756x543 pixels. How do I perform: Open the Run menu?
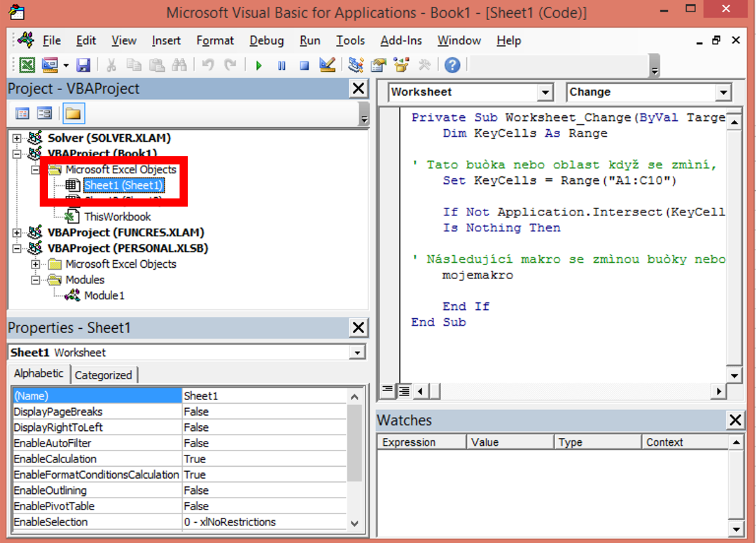point(310,40)
